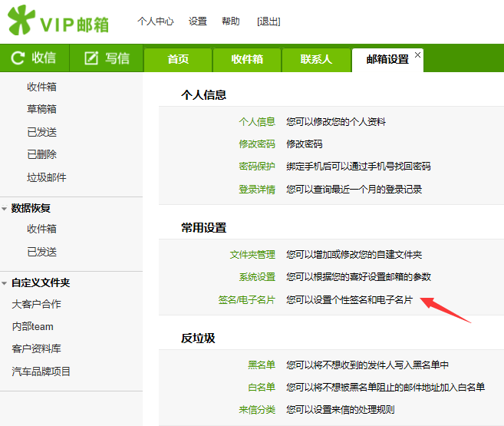Viewport: 504px width, 426px height.
Task: Open the 修改密码 settings link
Action: 257,144
